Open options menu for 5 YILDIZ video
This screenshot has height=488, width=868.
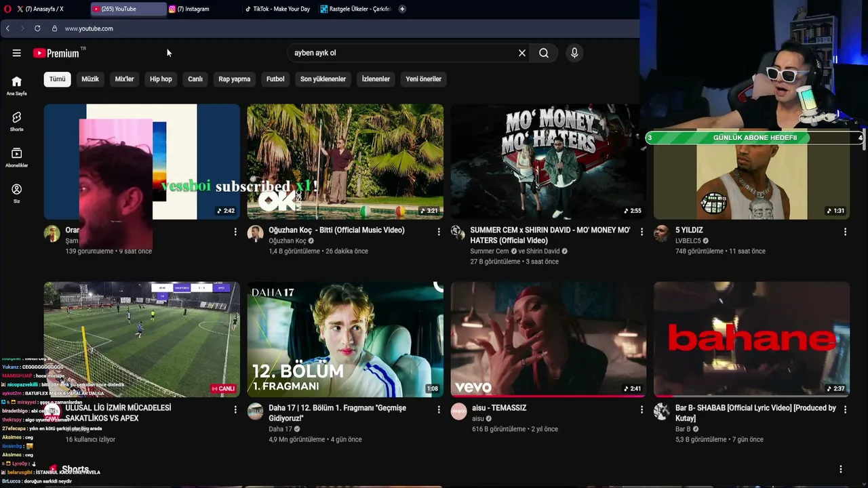pyautogui.click(x=845, y=232)
